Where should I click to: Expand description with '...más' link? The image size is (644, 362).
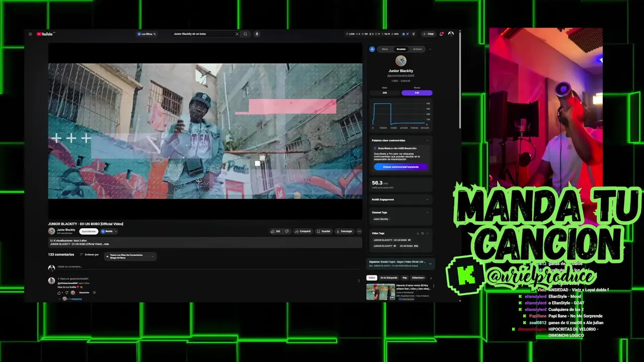tap(106, 244)
